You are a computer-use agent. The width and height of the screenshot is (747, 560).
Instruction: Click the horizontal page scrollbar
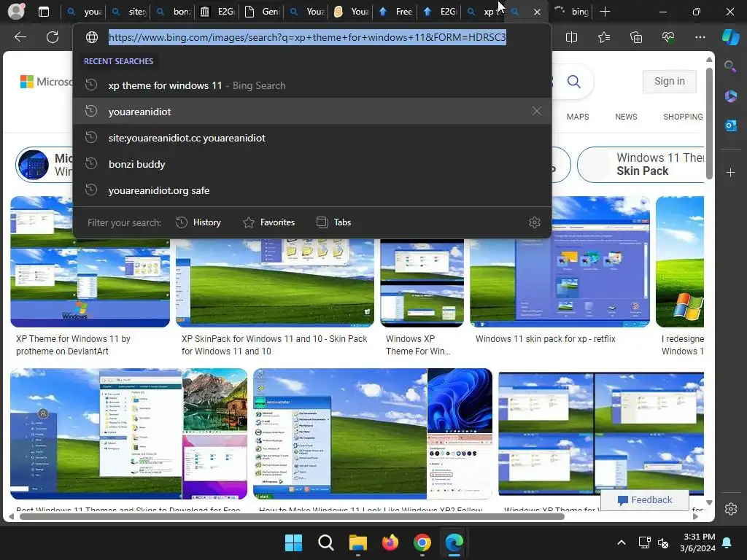[292, 517]
